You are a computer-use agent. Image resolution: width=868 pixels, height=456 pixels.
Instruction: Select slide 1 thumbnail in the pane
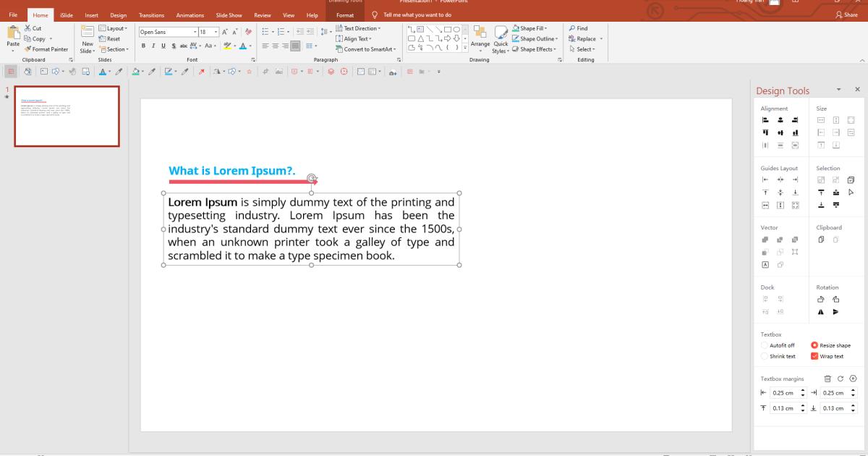67,116
